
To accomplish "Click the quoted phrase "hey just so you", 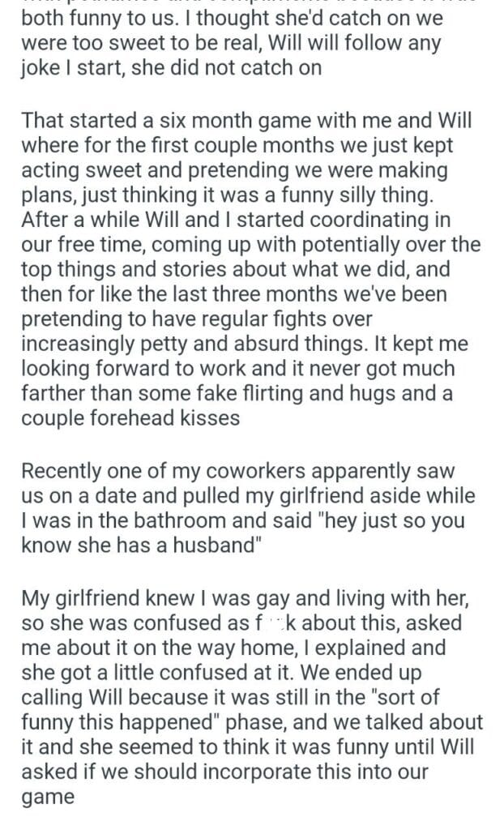I will [389, 519].
